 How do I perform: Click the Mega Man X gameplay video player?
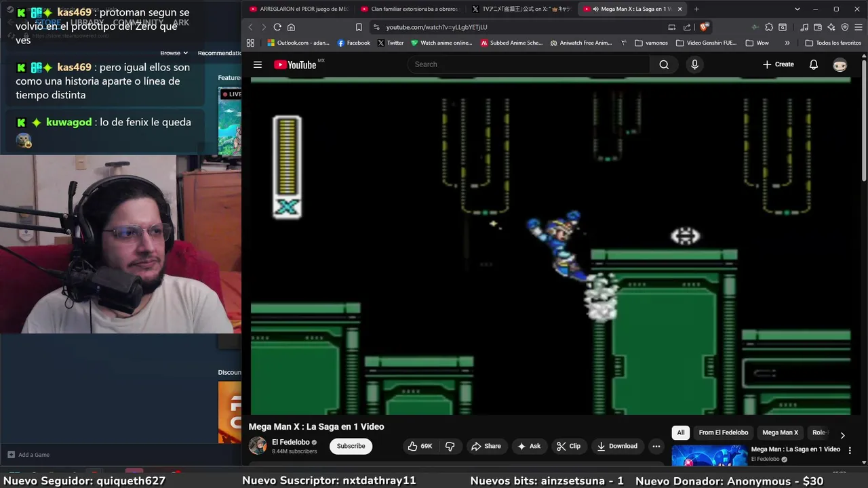click(551, 245)
